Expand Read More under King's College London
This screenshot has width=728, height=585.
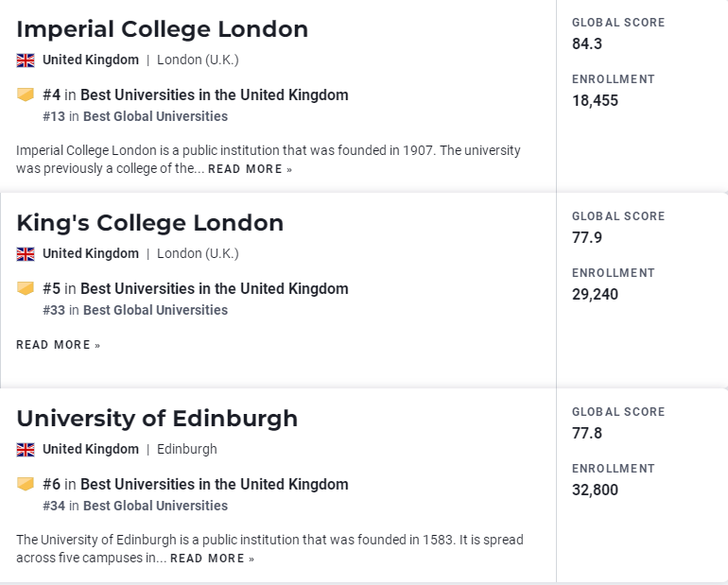tap(58, 345)
